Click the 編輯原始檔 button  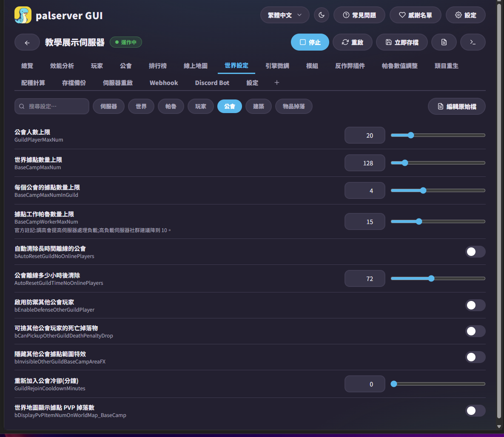[456, 106]
